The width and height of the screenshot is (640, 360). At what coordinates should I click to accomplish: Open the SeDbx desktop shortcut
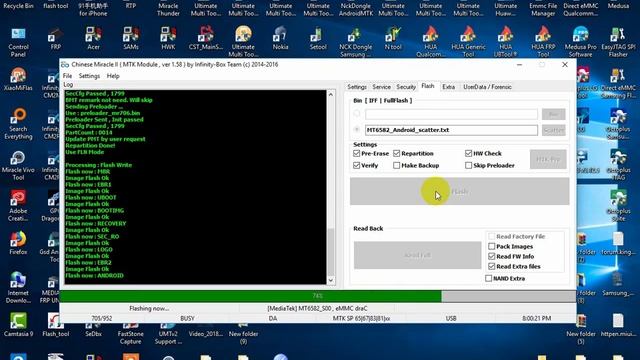93,329
